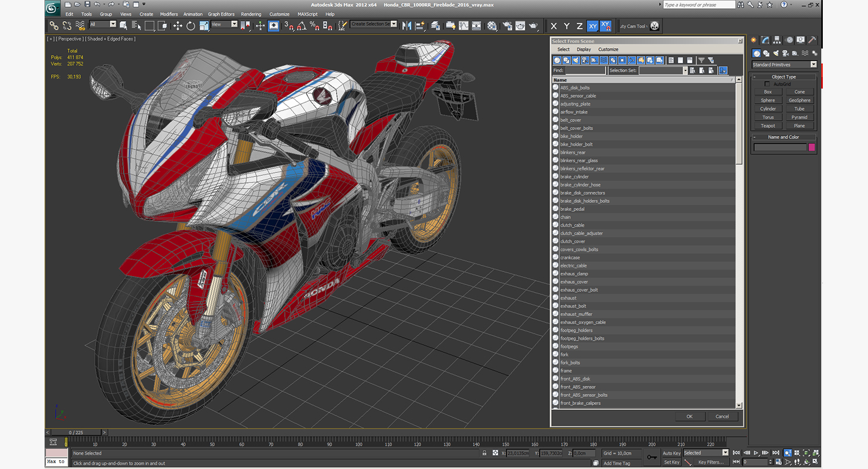The width and height of the screenshot is (868, 469).
Task: Toggle the 3D Snaps icon
Action: point(289,26)
